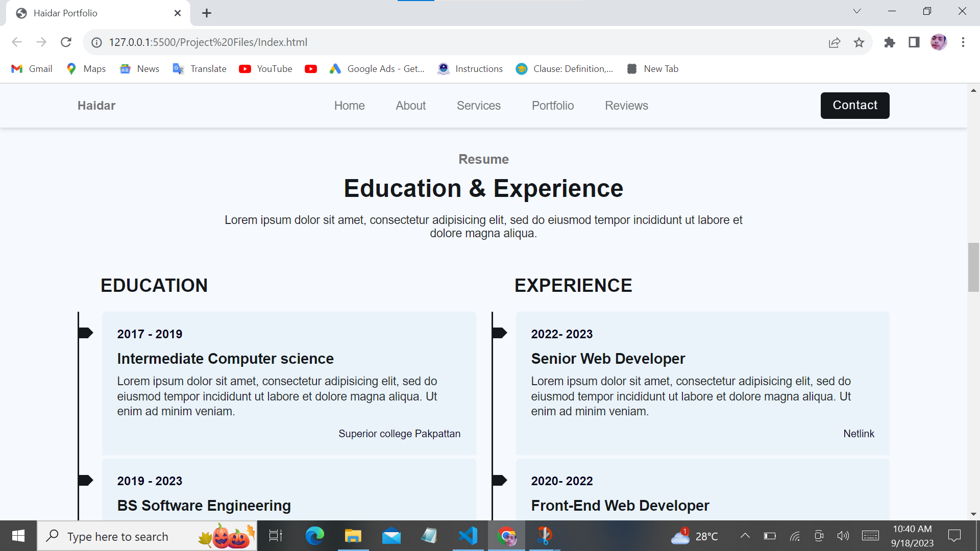This screenshot has width=980, height=551.
Task: Open the Chrome profile avatar
Action: [x=939, y=42]
